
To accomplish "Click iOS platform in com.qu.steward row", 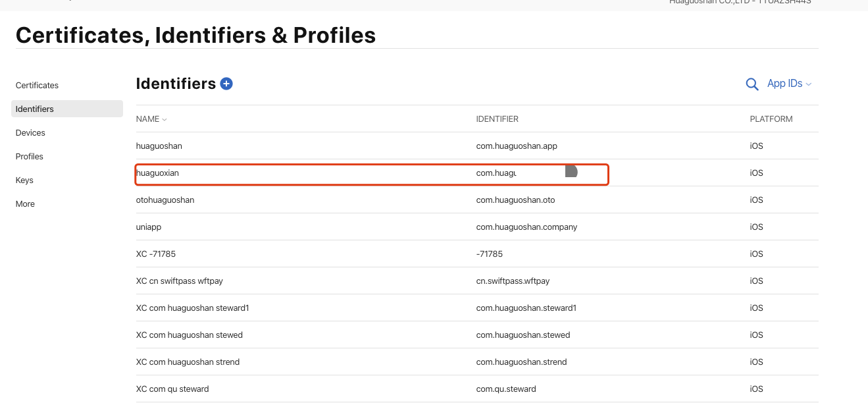I will 757,389.
